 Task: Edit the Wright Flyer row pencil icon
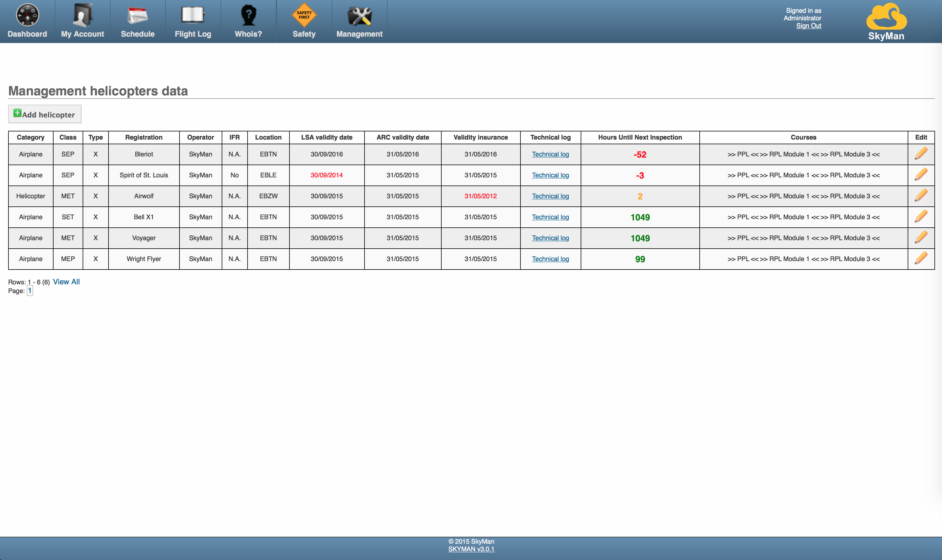pos(921,258)
